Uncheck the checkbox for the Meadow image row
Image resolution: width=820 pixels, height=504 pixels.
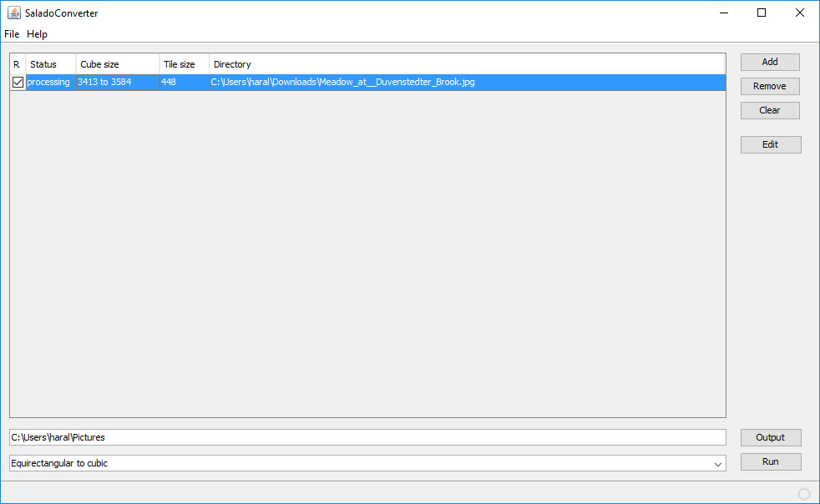(x=18, y=83)
